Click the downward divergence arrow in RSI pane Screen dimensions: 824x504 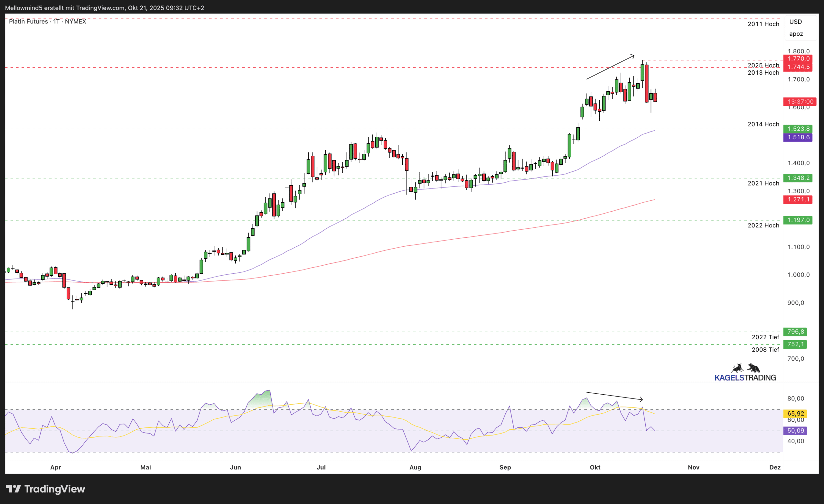[614, 396]
